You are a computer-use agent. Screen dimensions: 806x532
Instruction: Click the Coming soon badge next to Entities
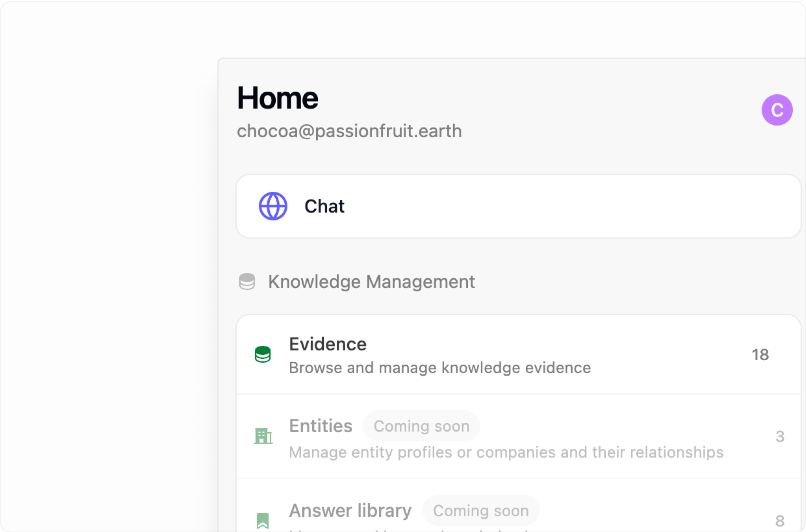pos(421,426)
